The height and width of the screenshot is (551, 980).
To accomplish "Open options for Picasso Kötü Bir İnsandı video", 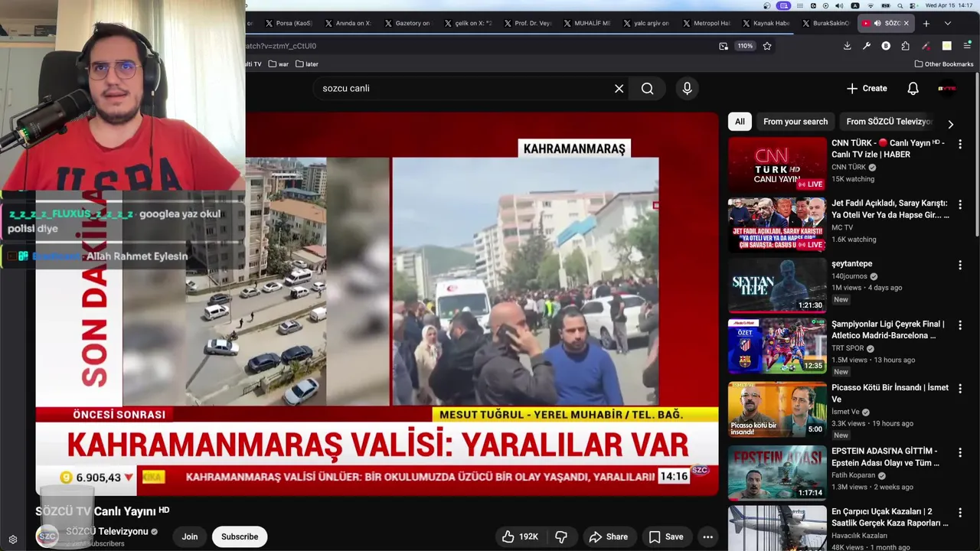I will click(x=959, y=389).
